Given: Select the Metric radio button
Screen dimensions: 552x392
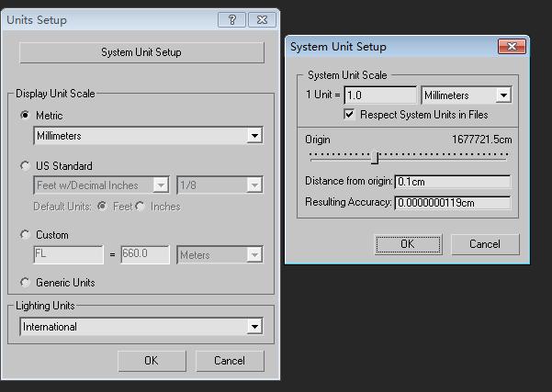Looking at the screenshot, I should 25,116.
